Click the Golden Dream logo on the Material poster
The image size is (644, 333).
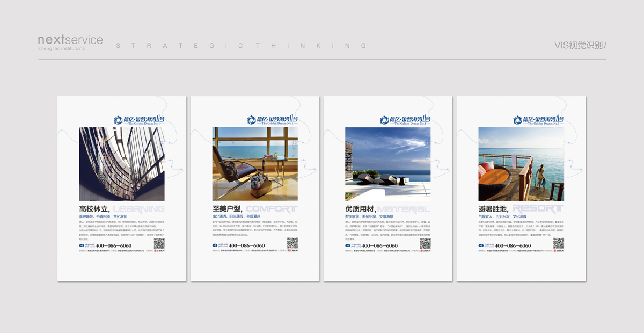[405, 120]
